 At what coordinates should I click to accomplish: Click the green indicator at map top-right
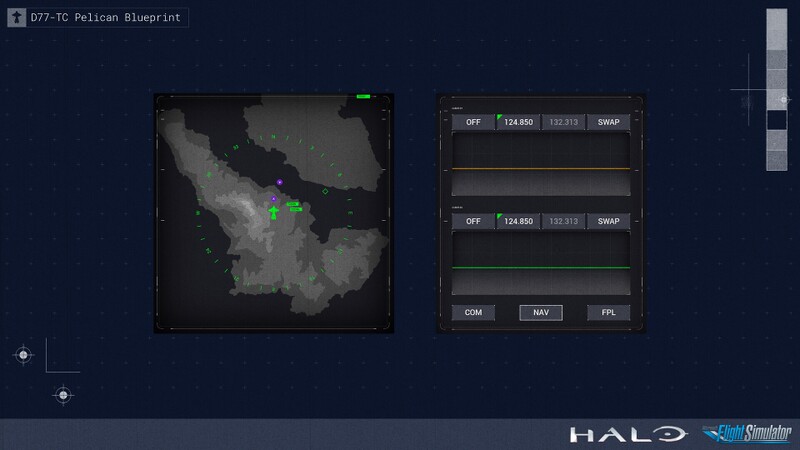coord(363,97)
